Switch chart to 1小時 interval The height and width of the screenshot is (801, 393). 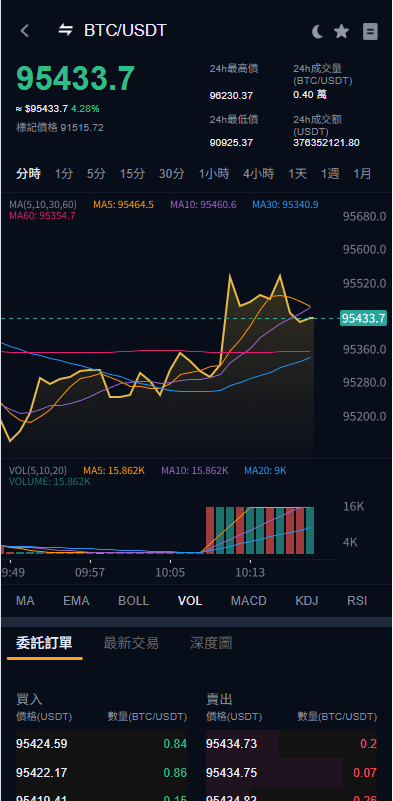tap(214, 174)
